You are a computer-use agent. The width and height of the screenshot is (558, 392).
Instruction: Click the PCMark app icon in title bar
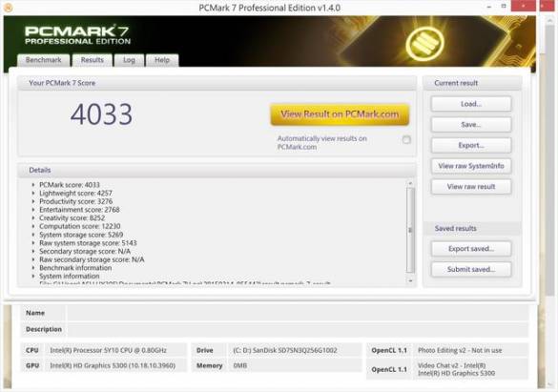point(8,8)
